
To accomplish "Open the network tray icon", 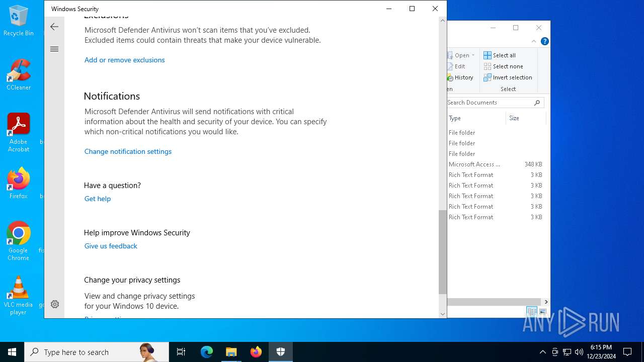I will [x=567, y=352].
